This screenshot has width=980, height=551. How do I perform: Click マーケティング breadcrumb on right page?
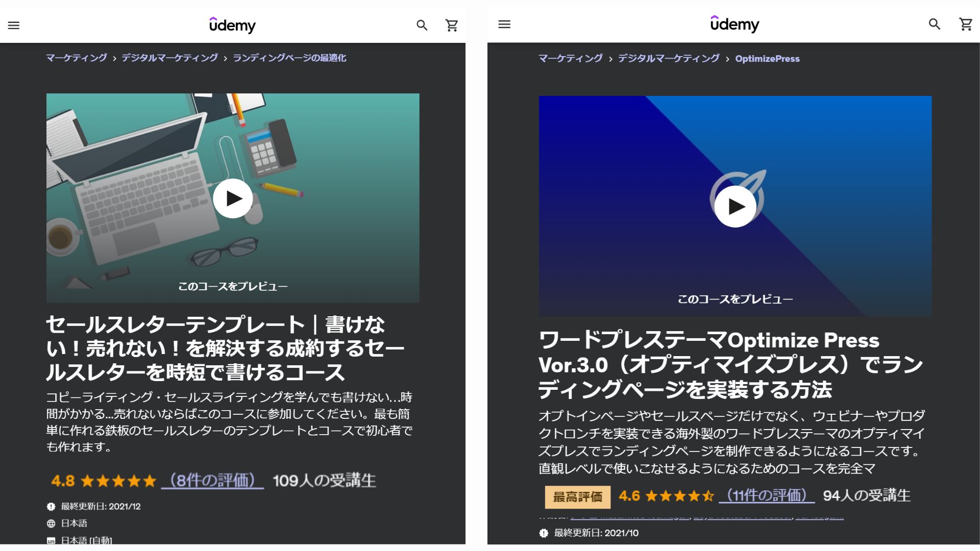click(571, 59)
